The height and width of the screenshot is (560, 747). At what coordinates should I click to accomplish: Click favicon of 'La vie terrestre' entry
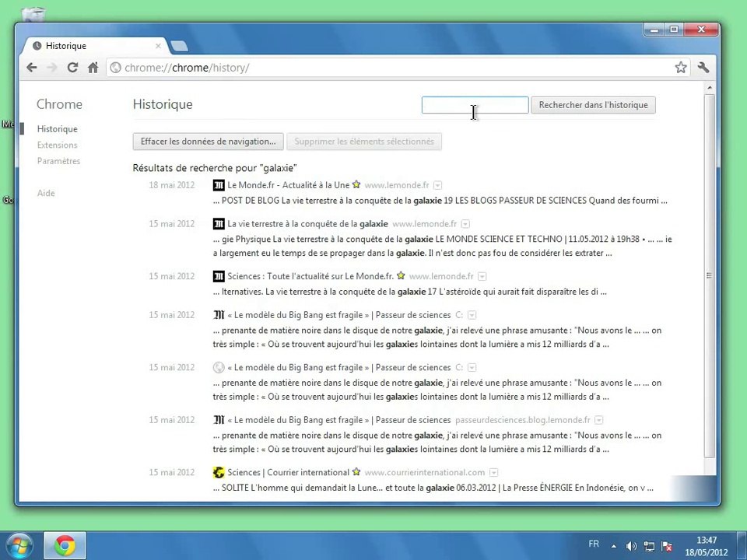coord(219,224)
